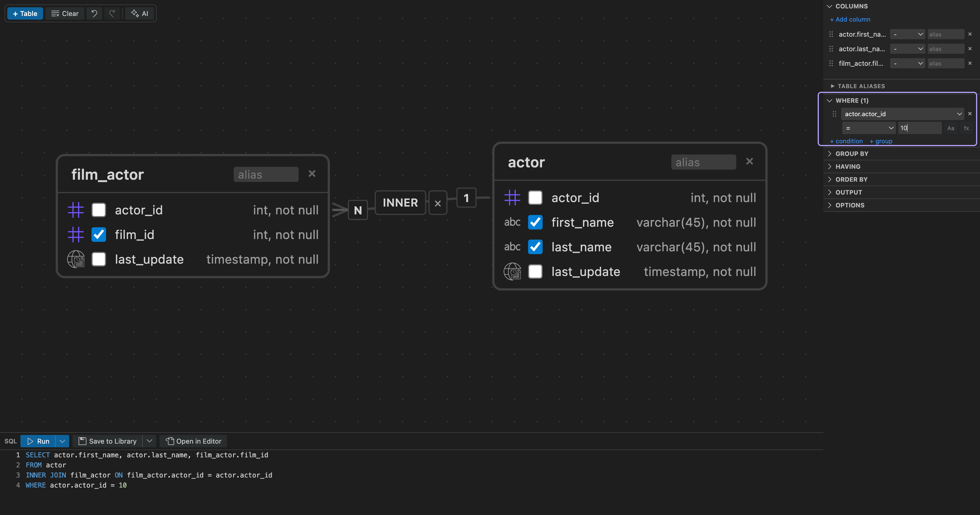Click the abc type icon for first_name

512,222
